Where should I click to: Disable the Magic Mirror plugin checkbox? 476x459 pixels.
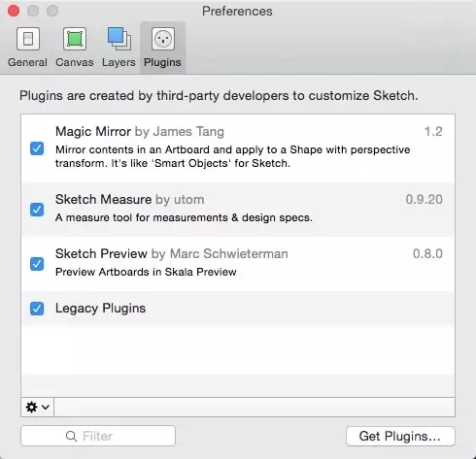pos(37,148)
